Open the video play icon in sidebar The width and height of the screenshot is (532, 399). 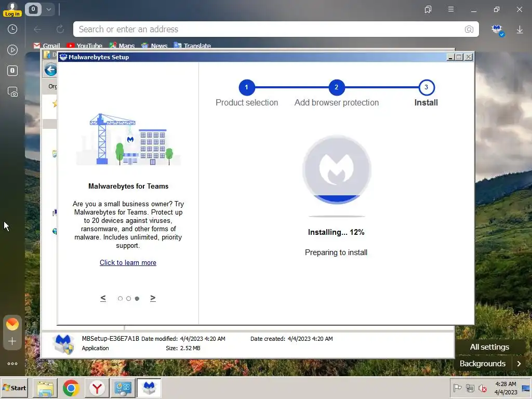[x=12, y=50]
